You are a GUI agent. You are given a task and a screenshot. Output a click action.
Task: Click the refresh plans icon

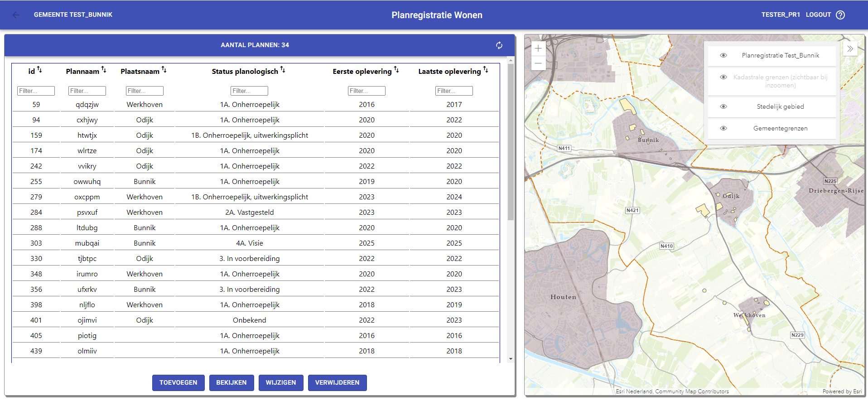pyautogui.click(x=499, y=45)
